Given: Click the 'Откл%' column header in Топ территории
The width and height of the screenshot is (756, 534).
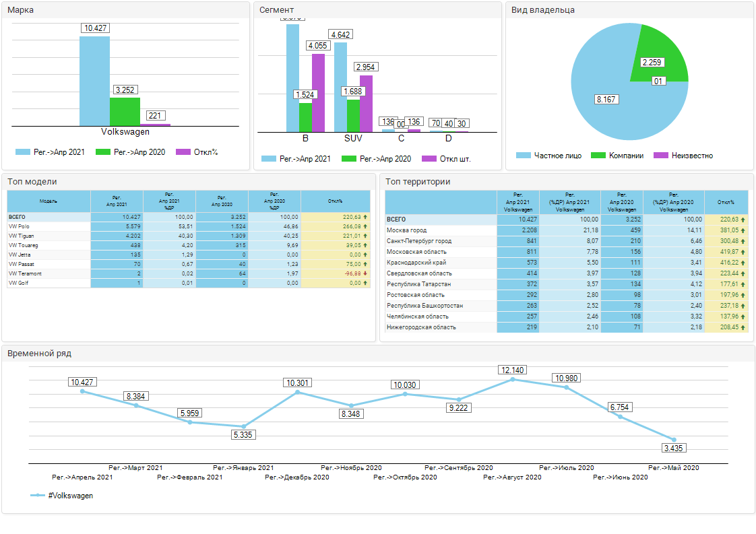Looking at the screenshot, I should pos(726,202).
